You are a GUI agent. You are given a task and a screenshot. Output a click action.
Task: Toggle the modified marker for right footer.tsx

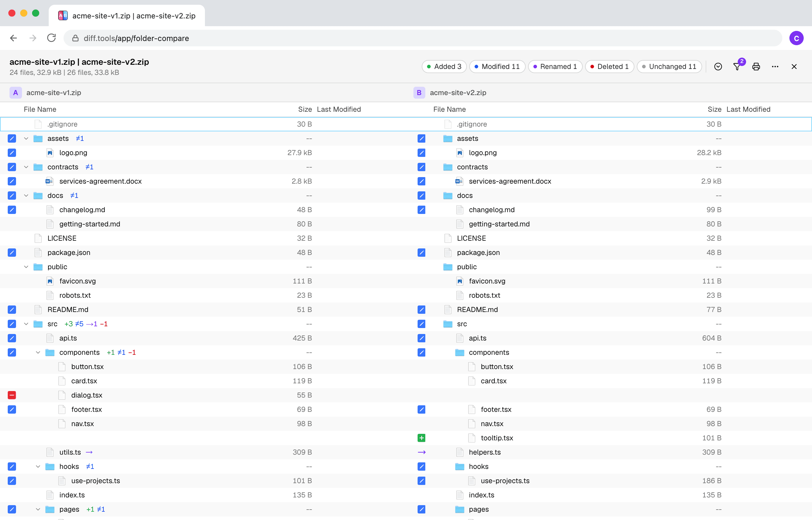(421, 409)
